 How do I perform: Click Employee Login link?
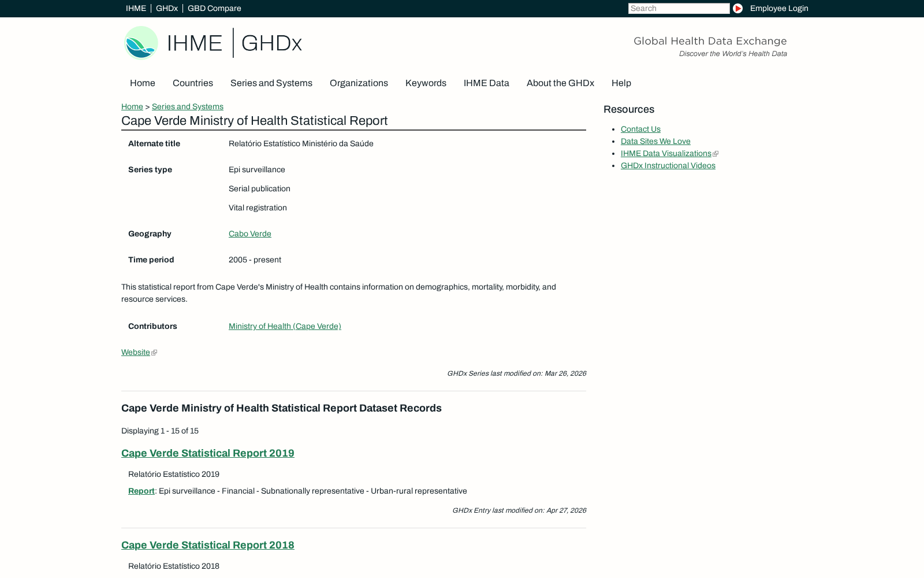[x=779, y=9]
